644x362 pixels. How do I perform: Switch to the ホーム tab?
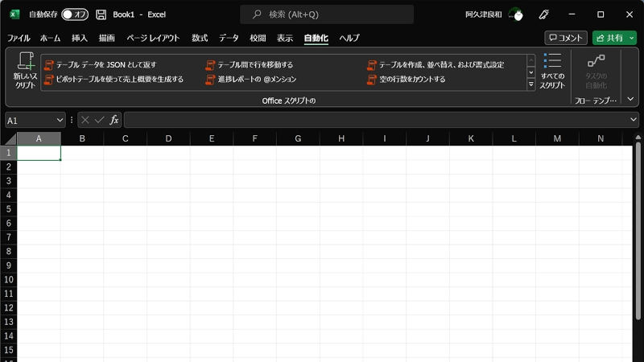[x=50, y=38]
